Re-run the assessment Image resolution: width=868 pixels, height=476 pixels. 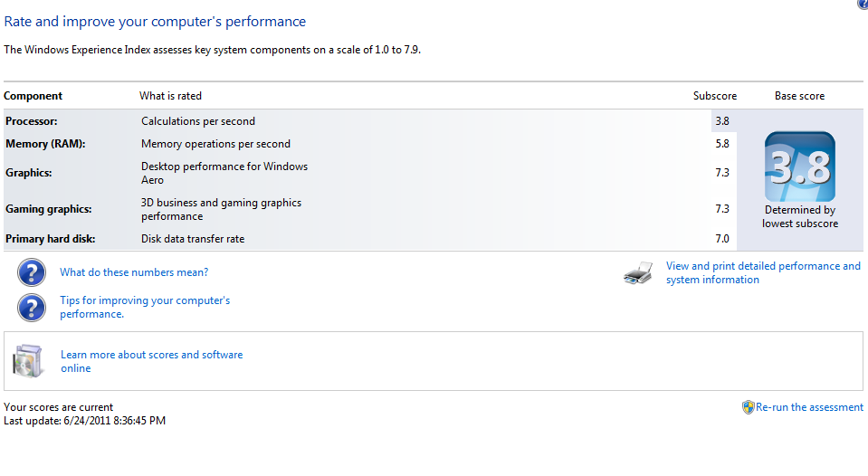click(x=809, y=407)
